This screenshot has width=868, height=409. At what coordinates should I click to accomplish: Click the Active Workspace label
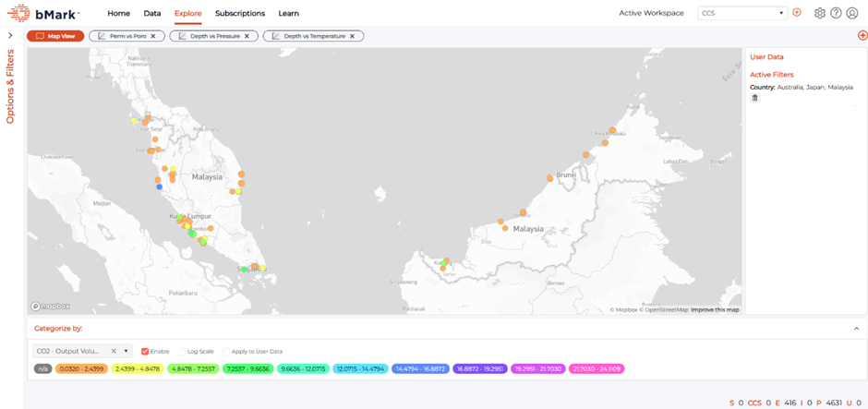(x=651, y=13)
